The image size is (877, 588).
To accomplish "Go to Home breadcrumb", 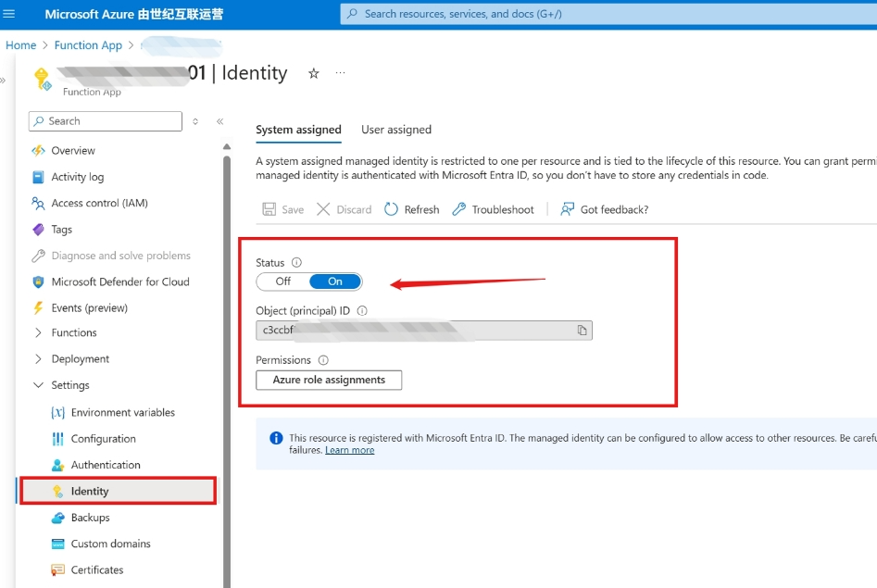I will click(20, 45).
